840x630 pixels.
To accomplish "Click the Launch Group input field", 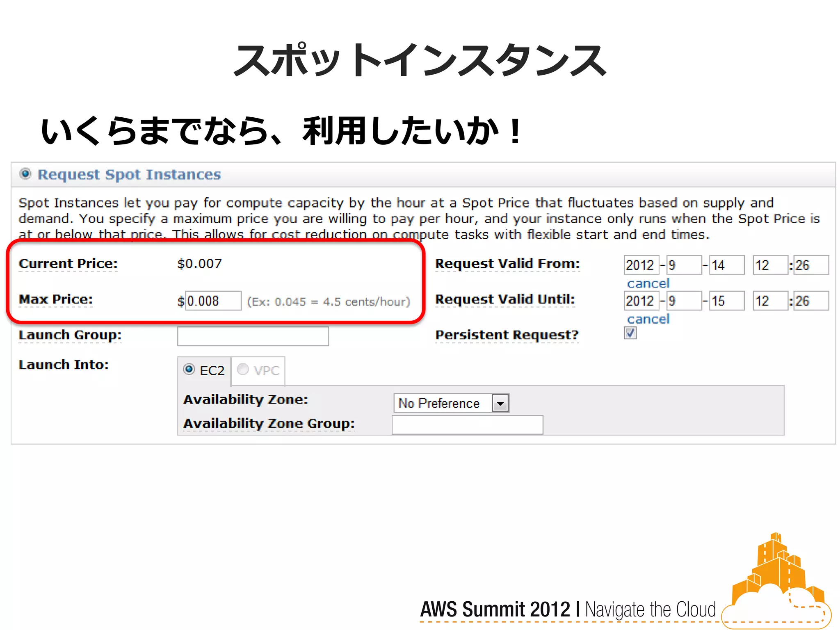I will 253,336.
